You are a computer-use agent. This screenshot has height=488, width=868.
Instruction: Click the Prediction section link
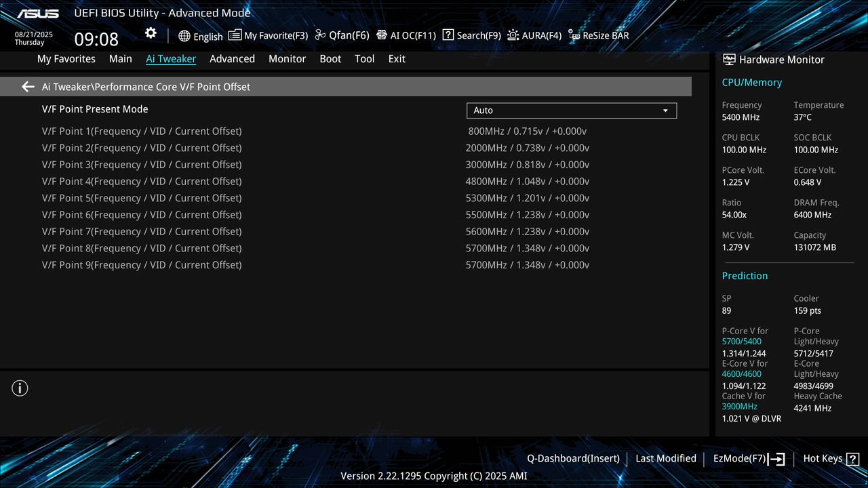coord(745,276)
